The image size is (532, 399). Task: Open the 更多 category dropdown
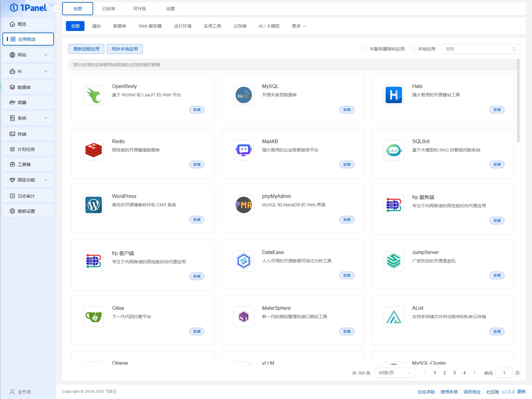tap(299, 26)
